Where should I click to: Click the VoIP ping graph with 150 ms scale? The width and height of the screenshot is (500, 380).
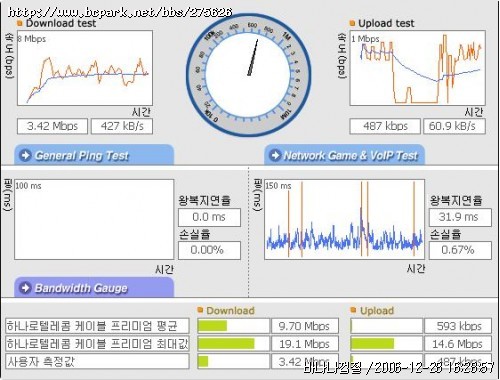[344, 219]
